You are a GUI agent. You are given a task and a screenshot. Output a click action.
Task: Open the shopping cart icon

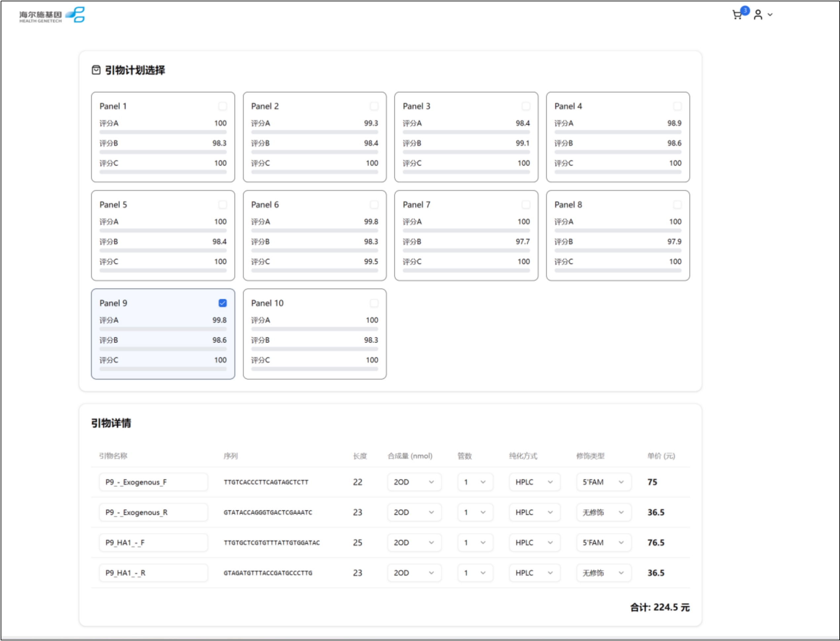pos(737,15)
